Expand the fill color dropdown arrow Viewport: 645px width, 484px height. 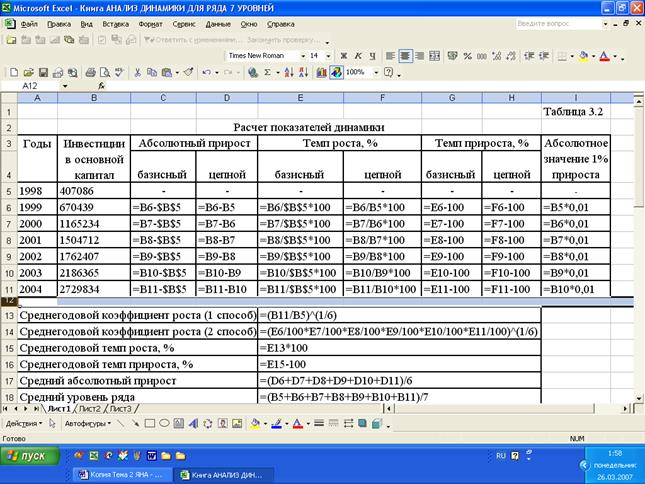(594, 56)
